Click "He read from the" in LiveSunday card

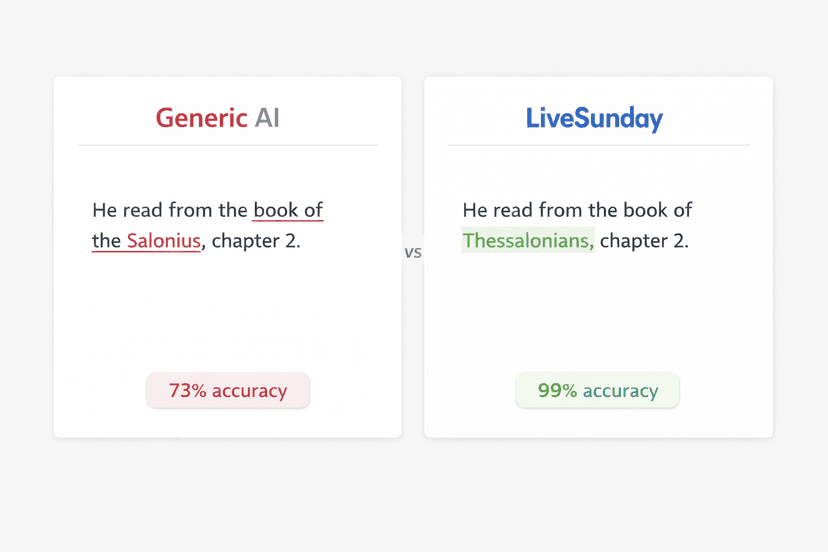(540, 210)
